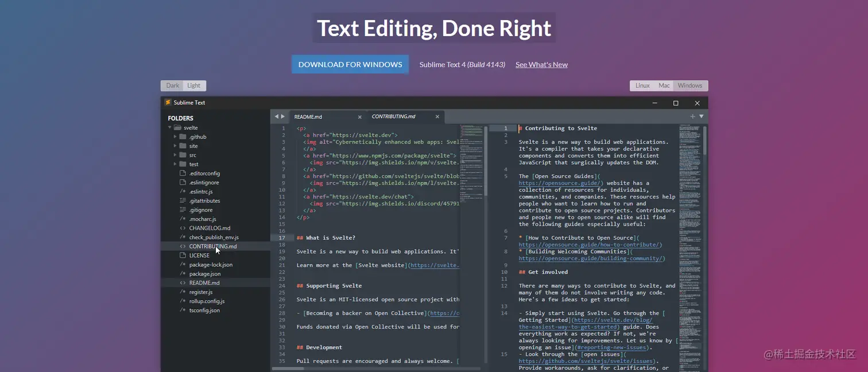
Task: Open the how-to-contribute URL link
Action: (x=589, y=245)
